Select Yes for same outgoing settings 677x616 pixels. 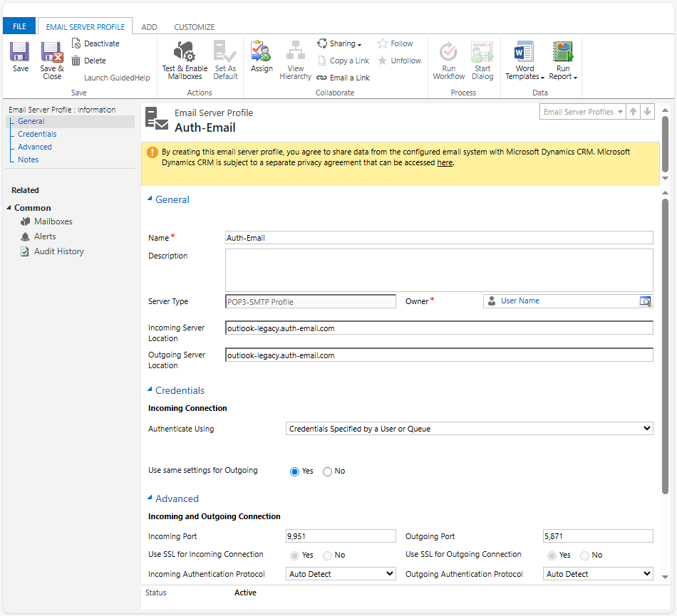click(x=294, y=471)
